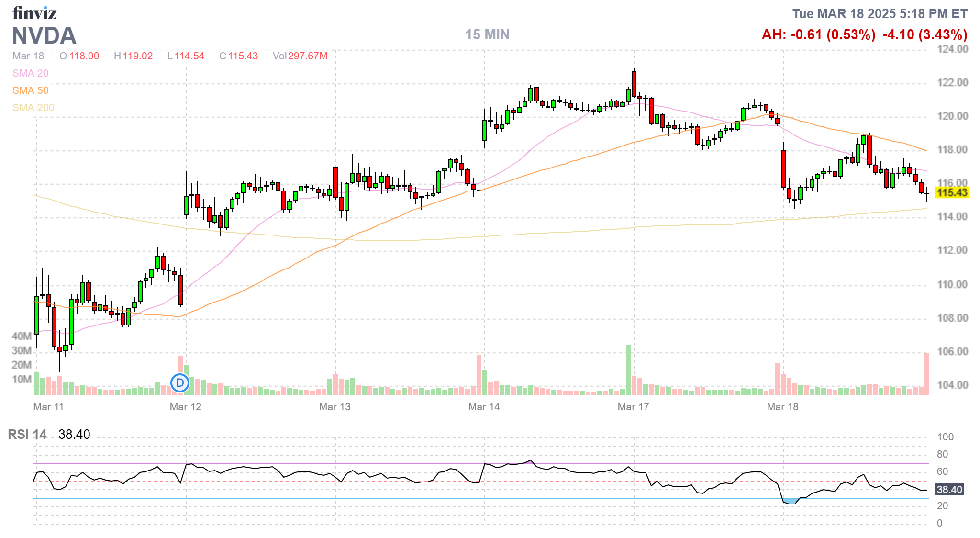
Task: Click the blue dividend D marker
Action: (180, 383)
